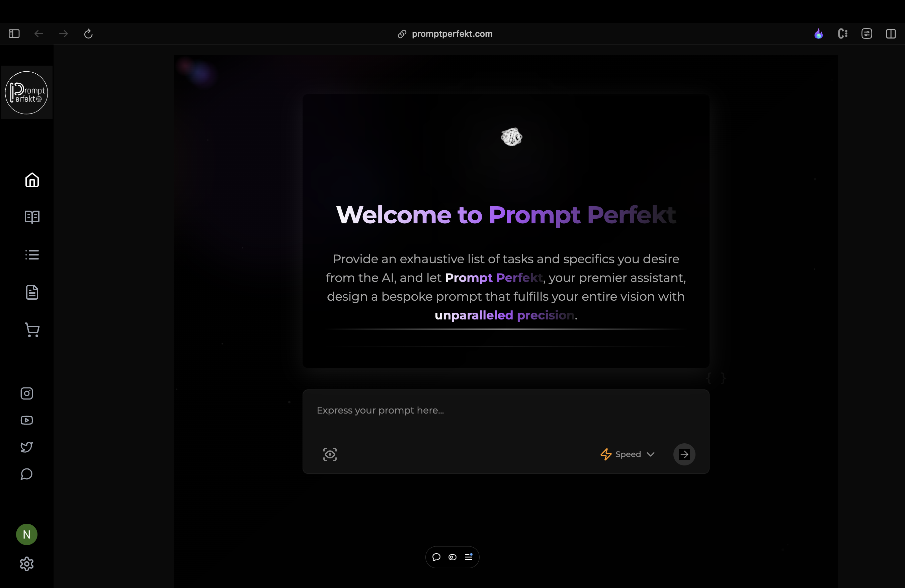Toggle browser sidebar panel icon

14,34
